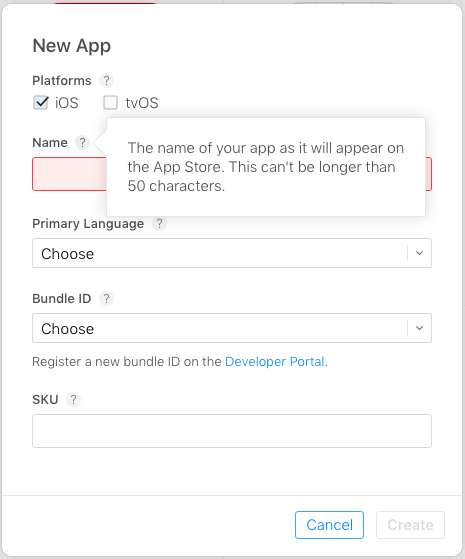
Task: Click the Name tooltip text
Action: 266,167
